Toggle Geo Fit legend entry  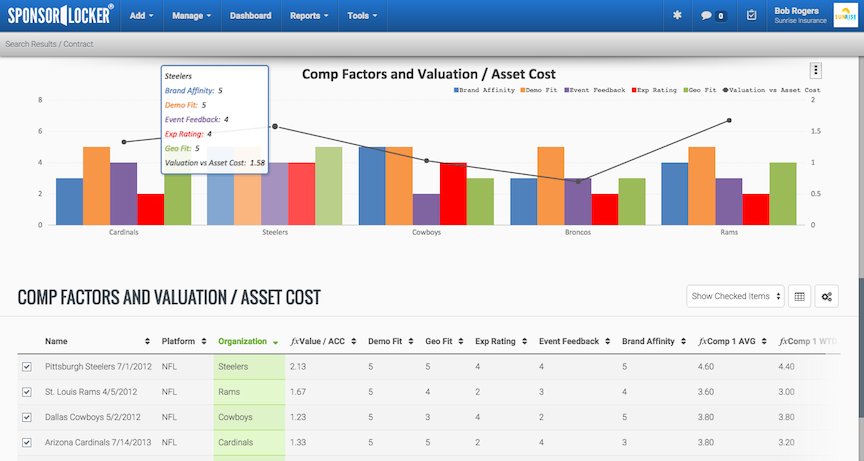click(x=700, y=90)
